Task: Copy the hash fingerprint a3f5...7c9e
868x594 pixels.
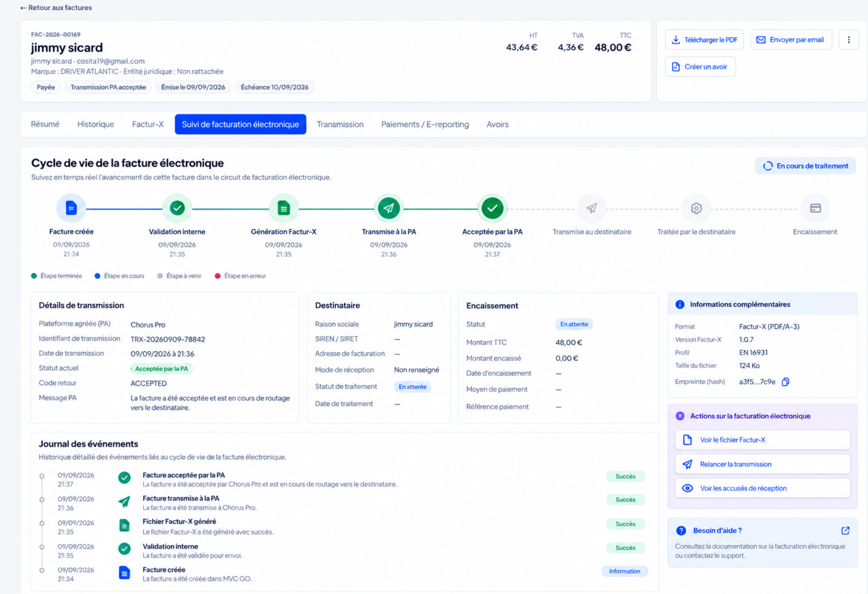Action: [785, 382]
